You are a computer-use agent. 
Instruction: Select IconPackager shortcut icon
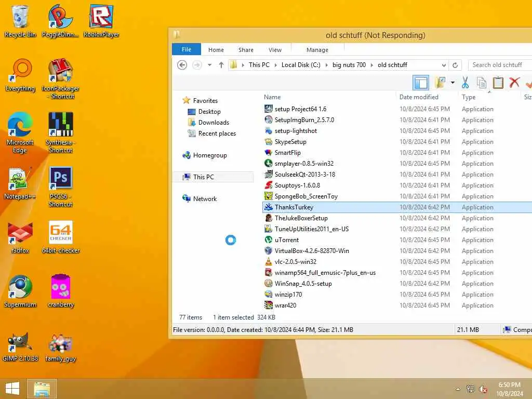coord(60,79)
